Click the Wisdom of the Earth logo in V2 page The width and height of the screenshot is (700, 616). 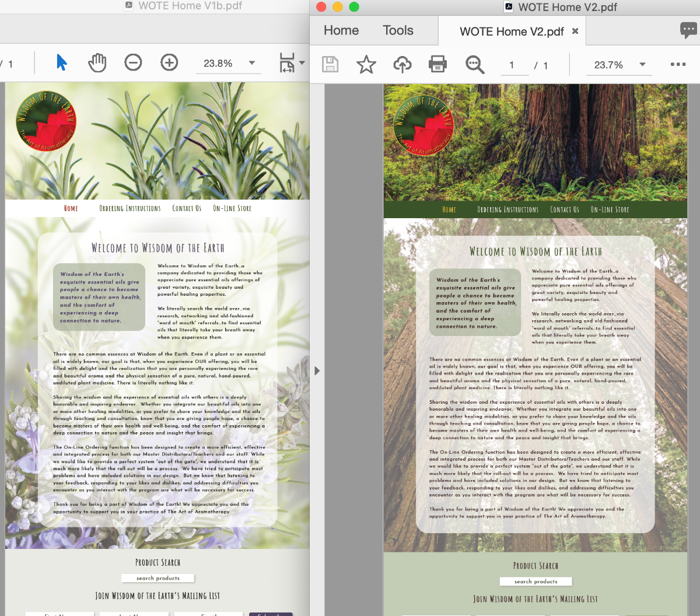424,125
